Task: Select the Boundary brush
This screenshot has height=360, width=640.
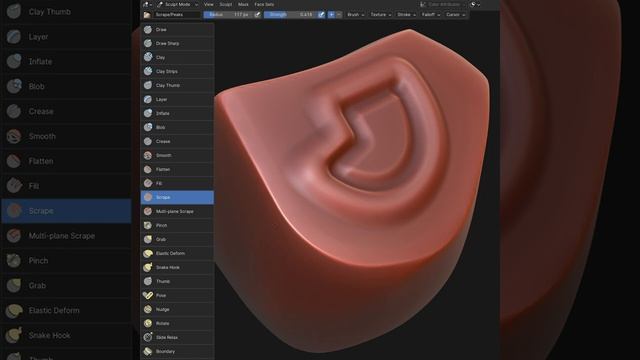Action: pos(177,351)
